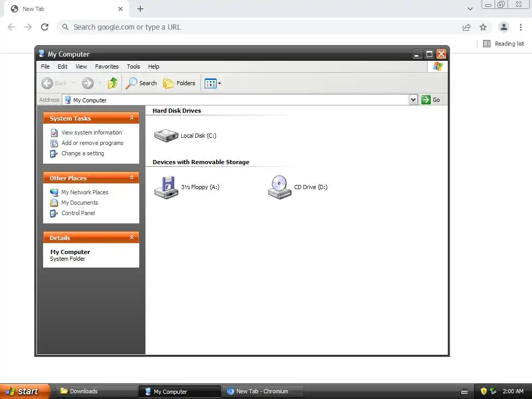This screenshot has width=532, height=399.
Task: Click the Devices with Removable Storage header
Action: (x=201, y=162)
